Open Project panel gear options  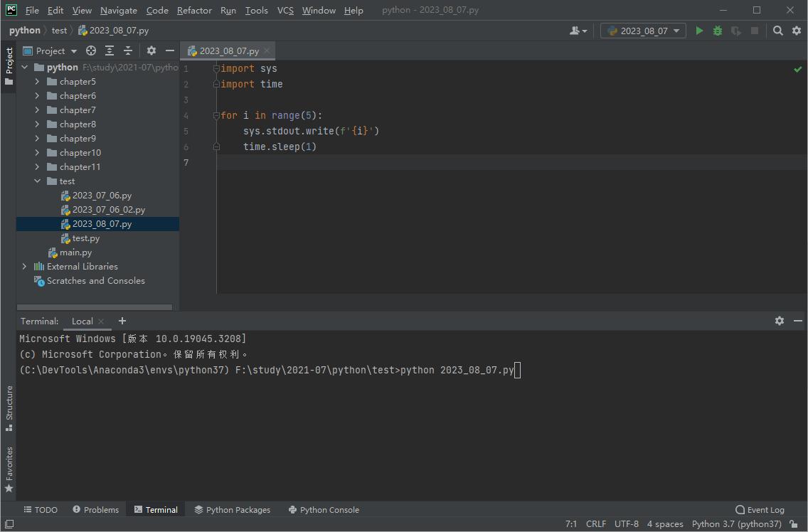[151, 50]
